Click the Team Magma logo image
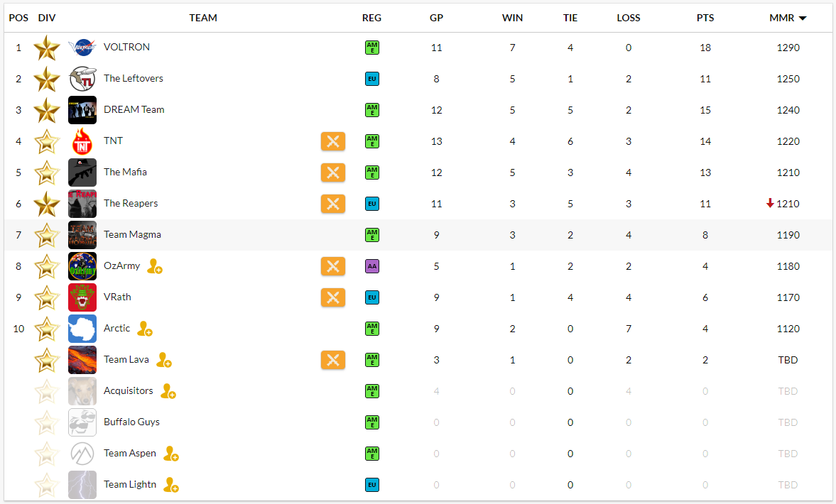The height and width of the screenshot is (504, 836). pos(82,235)
